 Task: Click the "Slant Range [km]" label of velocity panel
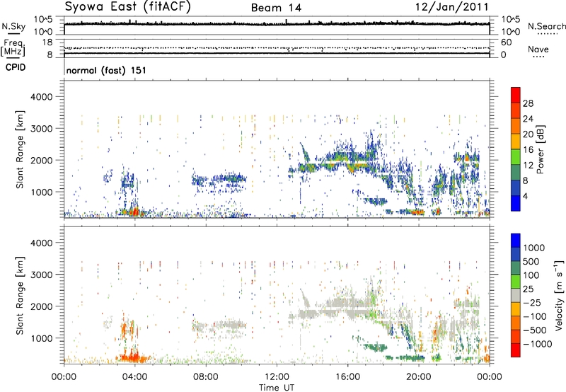pos(20,296)
